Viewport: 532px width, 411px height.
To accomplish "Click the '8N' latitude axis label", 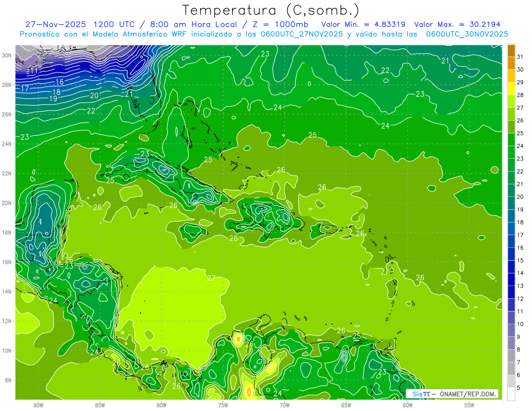I will click(9, 380).
